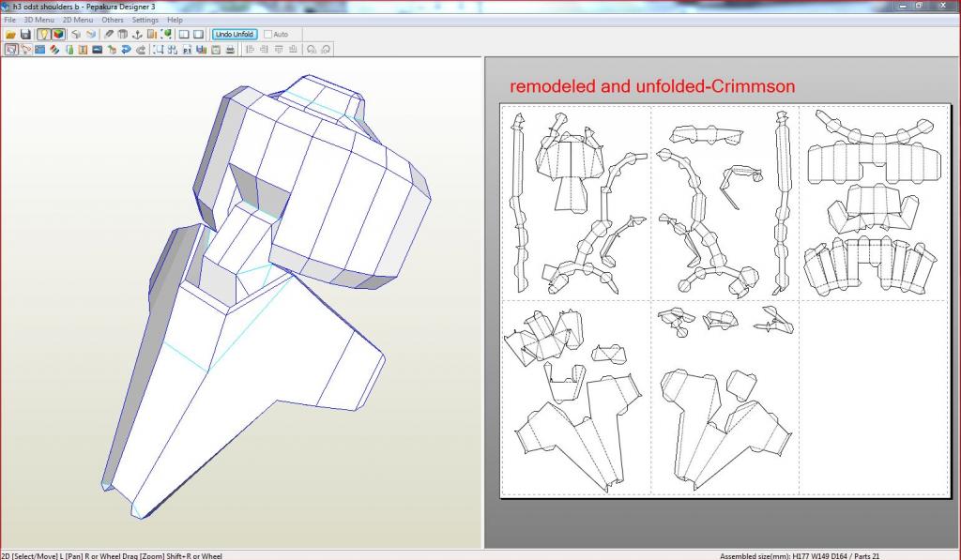This screenshot has width=961, height=560.
Task: Open the File menu
Action: point(9,20)
